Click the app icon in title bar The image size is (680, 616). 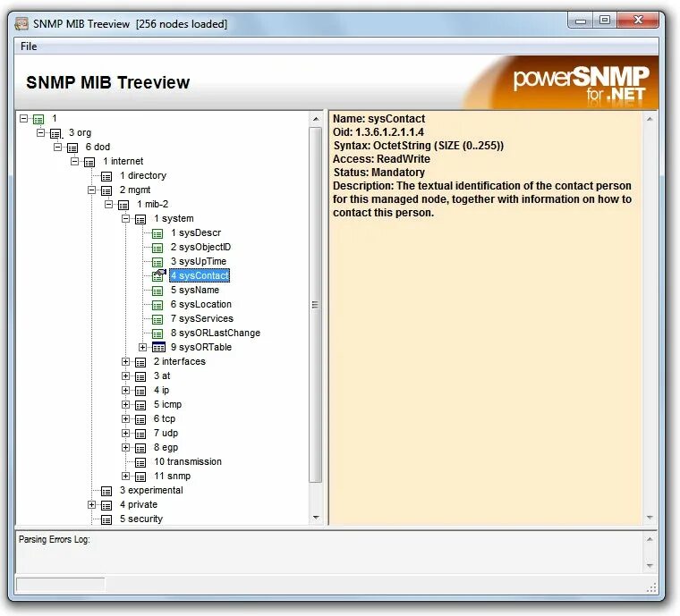(21, 24)
